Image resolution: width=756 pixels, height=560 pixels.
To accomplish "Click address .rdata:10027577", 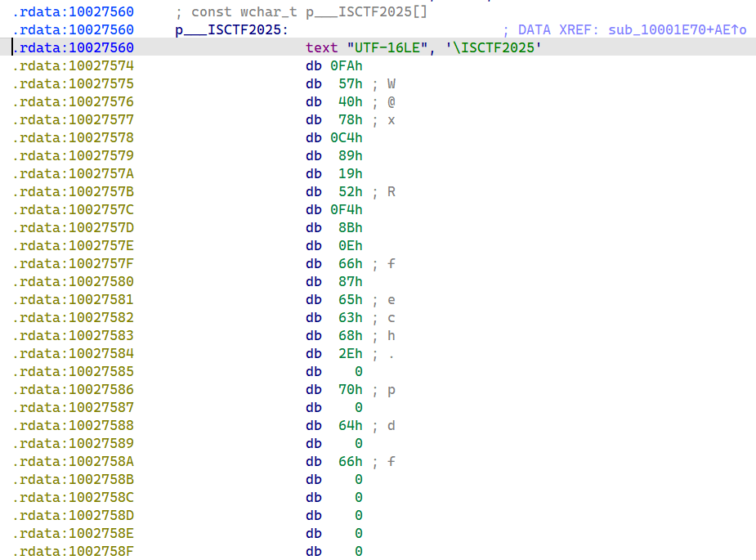I will (x=74, y=120).
